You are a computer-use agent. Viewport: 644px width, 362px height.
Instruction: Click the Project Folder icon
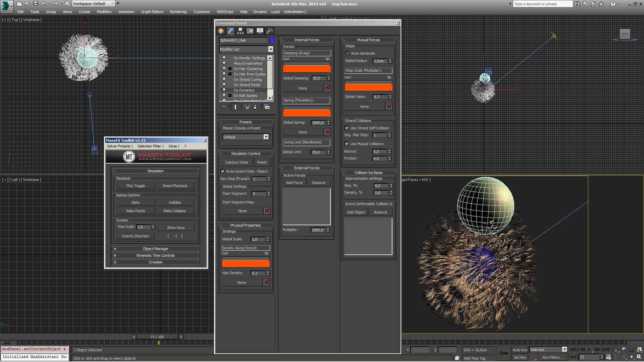tap(67, 4)
